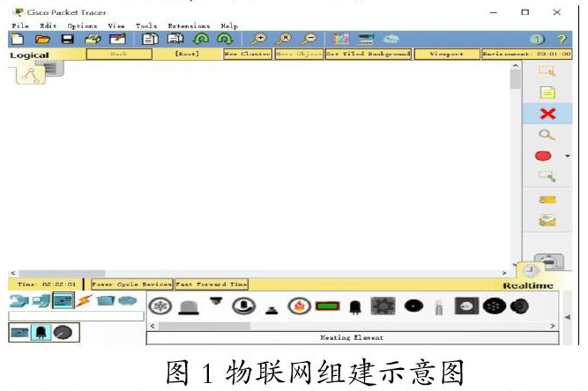Select the Place Note tool
Screen dimensions: 588x391
(x=547, y=92)
